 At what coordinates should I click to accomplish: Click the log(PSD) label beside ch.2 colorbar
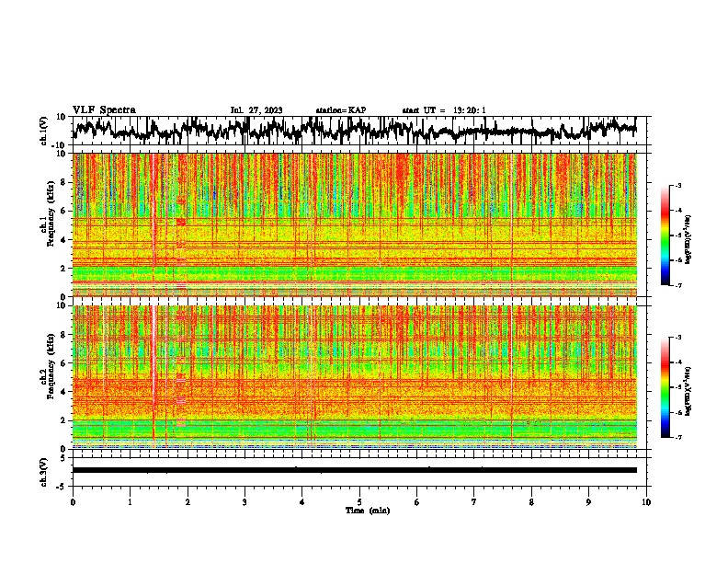pos(688,391)
